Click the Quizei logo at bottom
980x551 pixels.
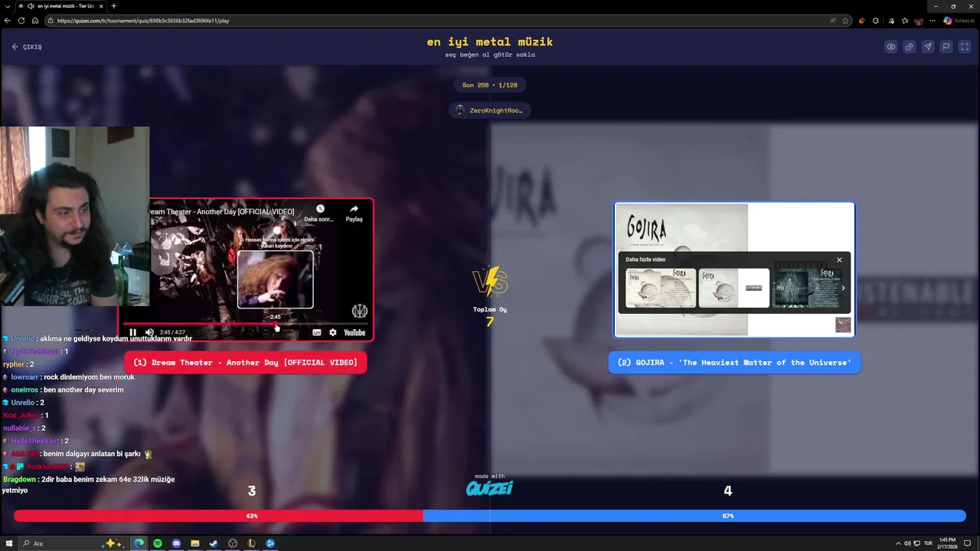489,487
